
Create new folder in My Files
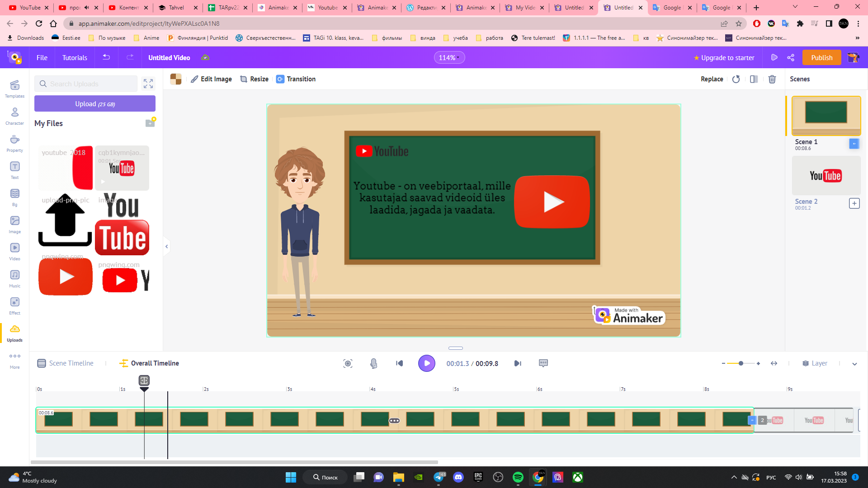tap(150, 122)
